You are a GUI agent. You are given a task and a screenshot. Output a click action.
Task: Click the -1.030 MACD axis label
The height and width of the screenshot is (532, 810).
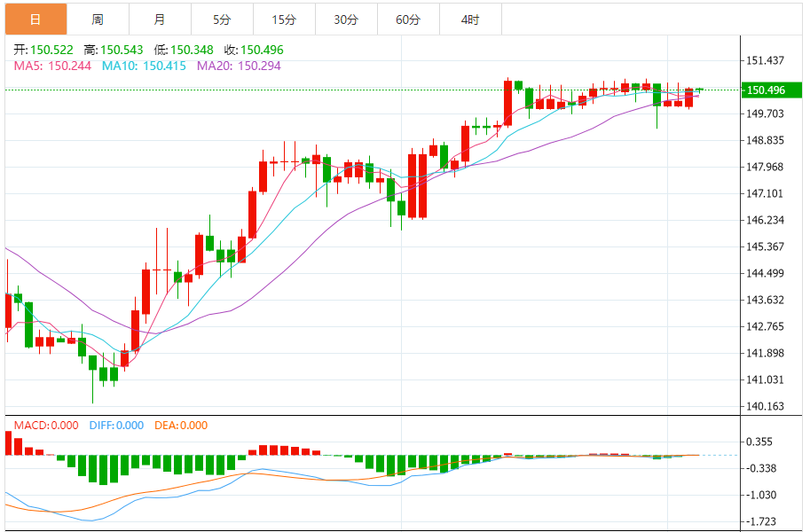761,495
